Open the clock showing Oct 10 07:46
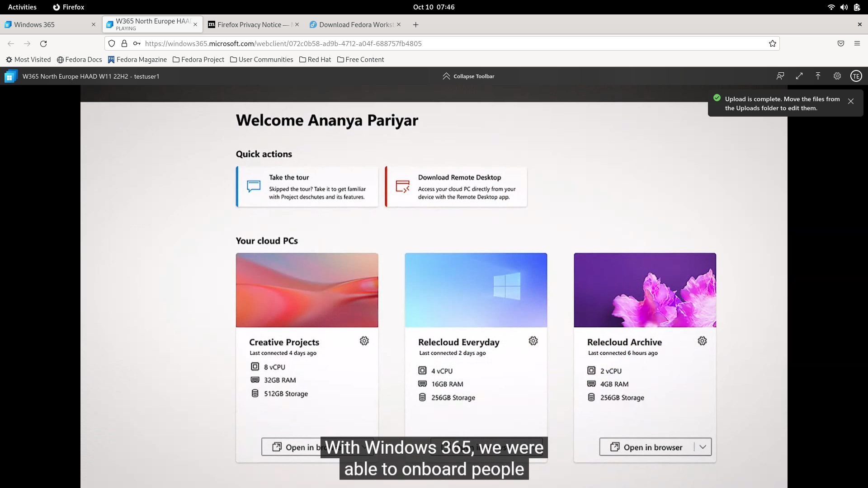This screenshot has height=488, width=868. (434, 7)
